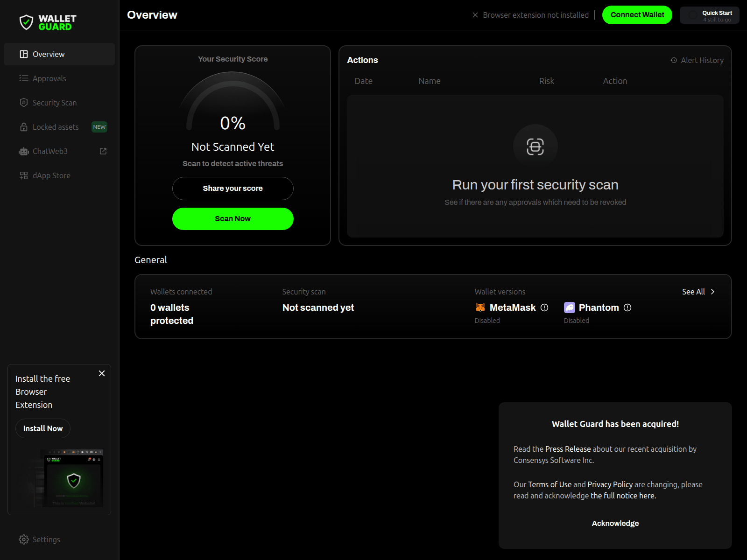Click the MetaMask info icon
This screenshot has width=747, height=560.
pyautogui.click(x=544, y=308)
